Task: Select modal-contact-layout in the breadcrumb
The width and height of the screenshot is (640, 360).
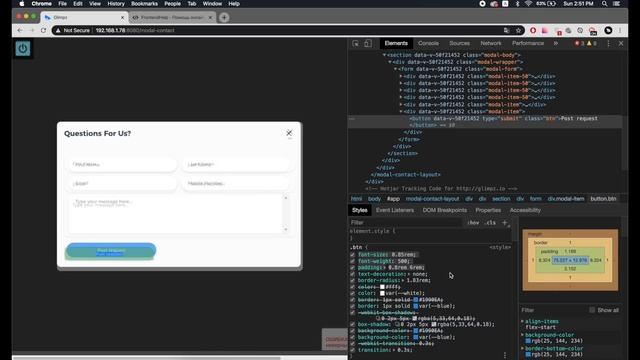Action: click(432, 199)
